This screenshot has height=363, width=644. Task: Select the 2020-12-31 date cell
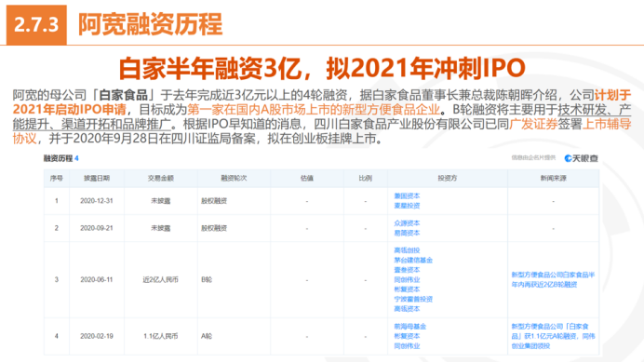(x=97, y=201)
